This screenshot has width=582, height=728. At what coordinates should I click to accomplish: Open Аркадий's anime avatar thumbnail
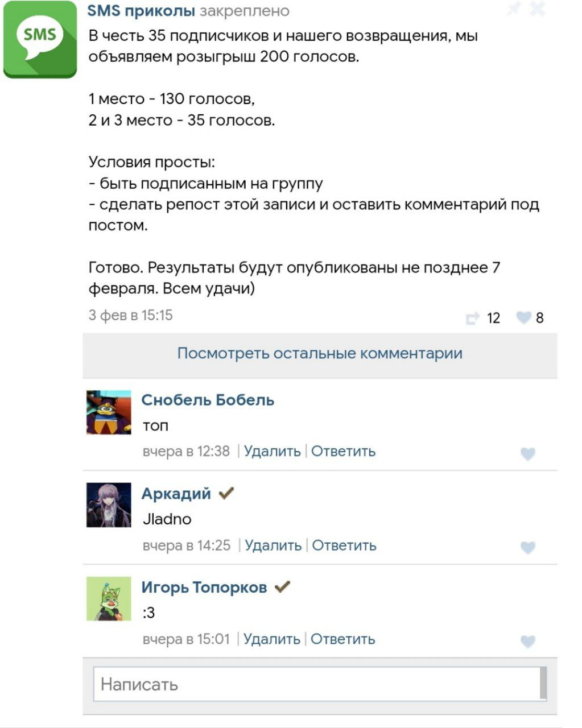(x=109, y=505)
